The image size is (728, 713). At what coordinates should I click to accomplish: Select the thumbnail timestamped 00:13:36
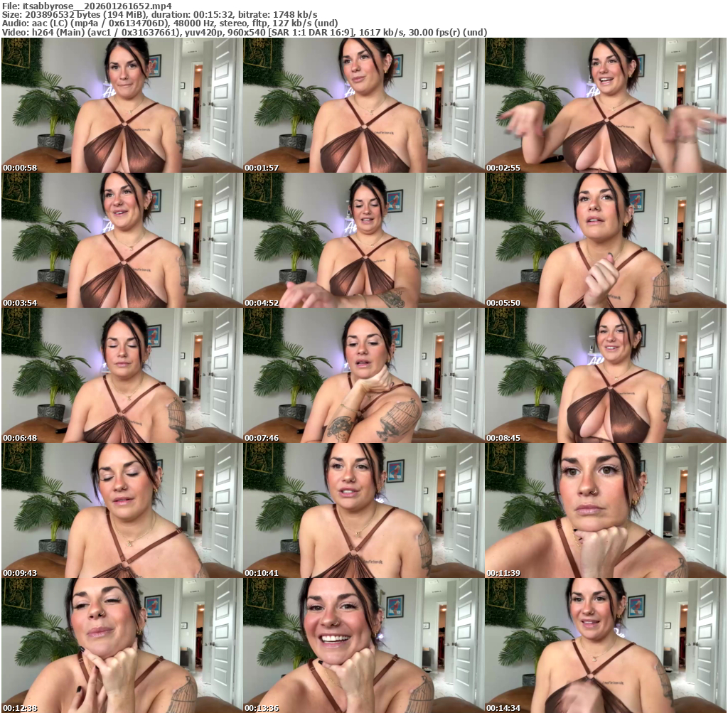363,645
